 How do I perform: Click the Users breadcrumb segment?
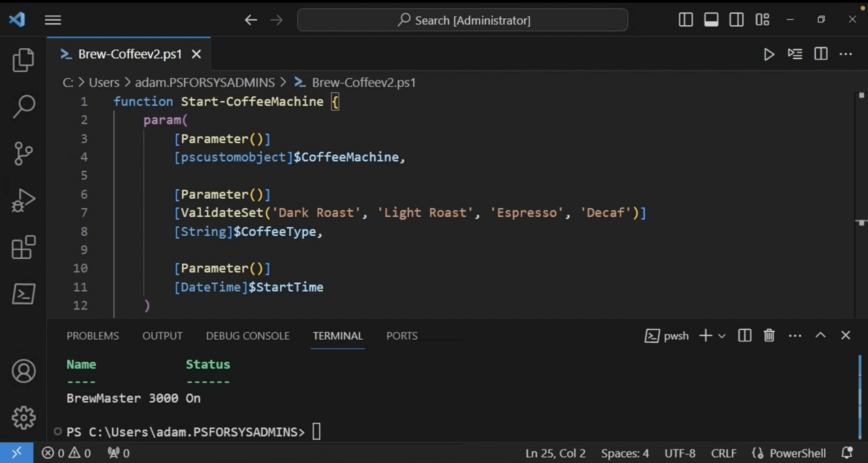(104, 83)
